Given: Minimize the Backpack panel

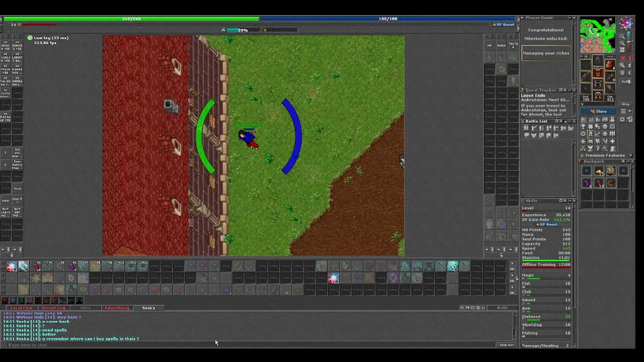Looking at the screenshot, I should [x=629, y=161].
